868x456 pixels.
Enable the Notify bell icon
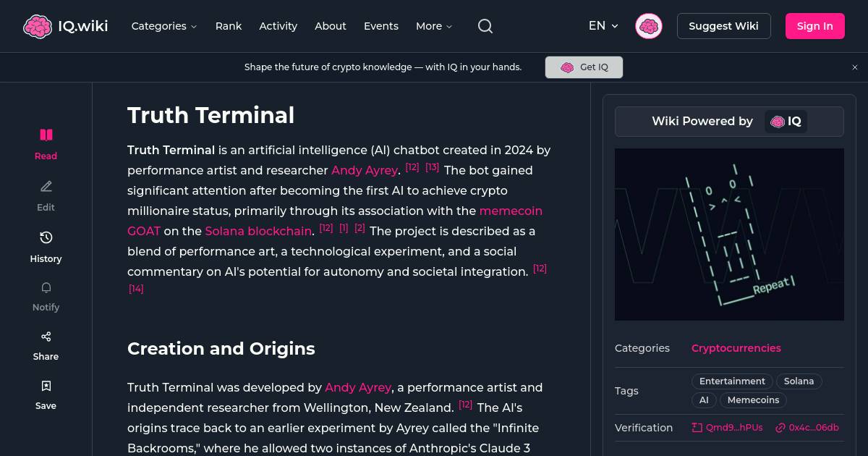click(x=46, y=287)
